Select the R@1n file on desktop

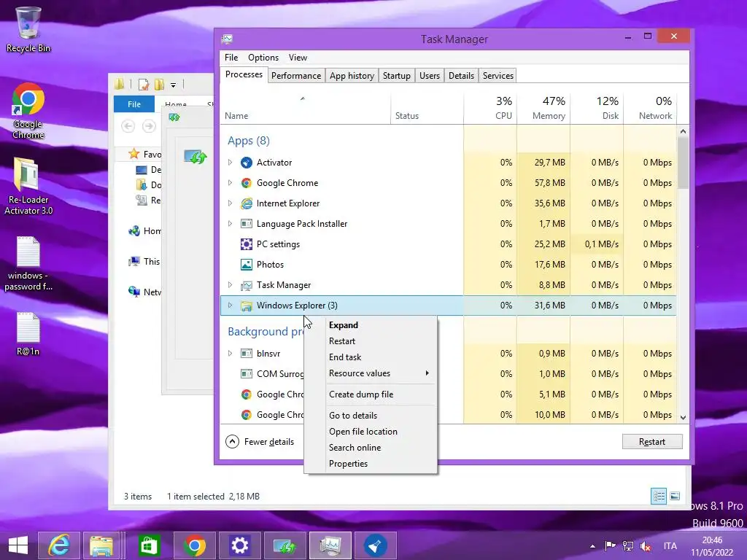point(28,334)
